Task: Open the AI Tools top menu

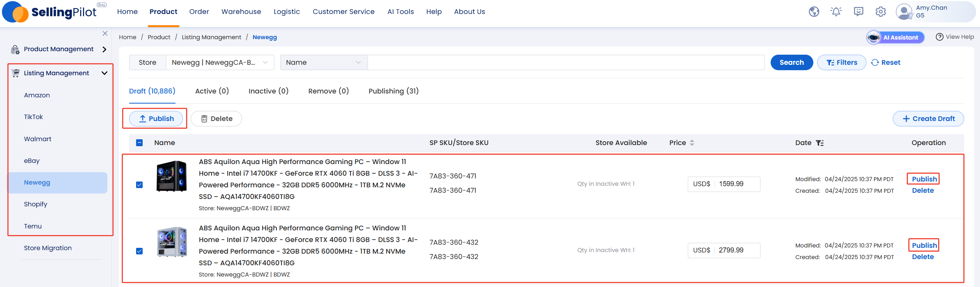Action: coord(401,12)
